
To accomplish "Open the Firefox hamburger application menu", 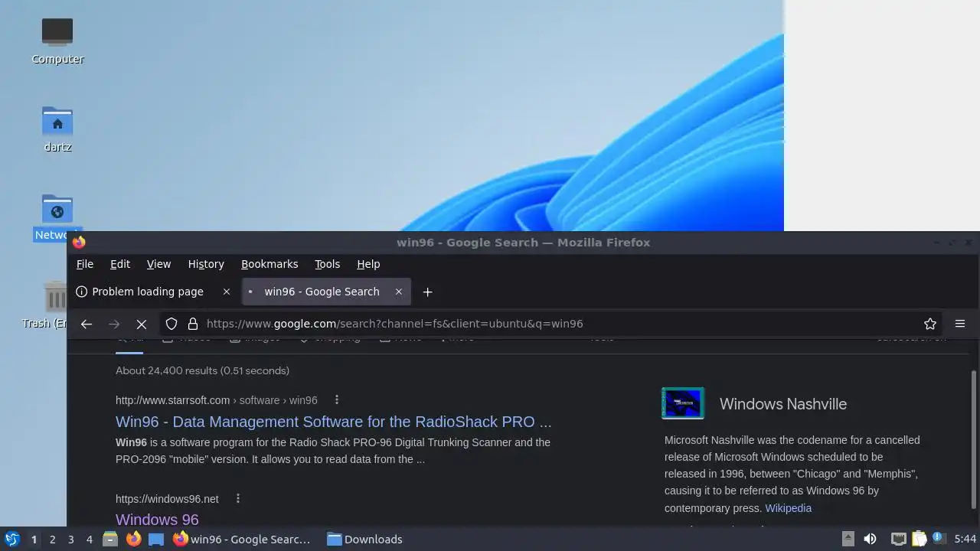I will (960, 324).
